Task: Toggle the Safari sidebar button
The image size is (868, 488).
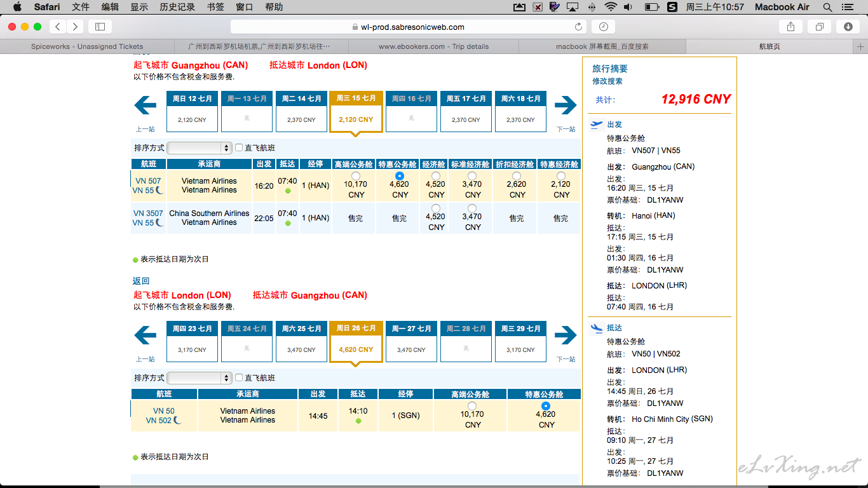Action: [x=100, y=27]
